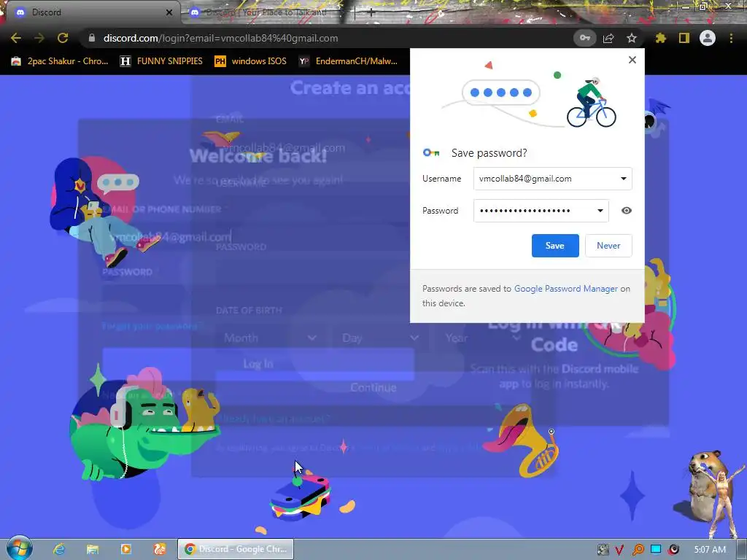Open the 2pac Shakur bookmark
The image size is (747, 560).
[60, 61]
